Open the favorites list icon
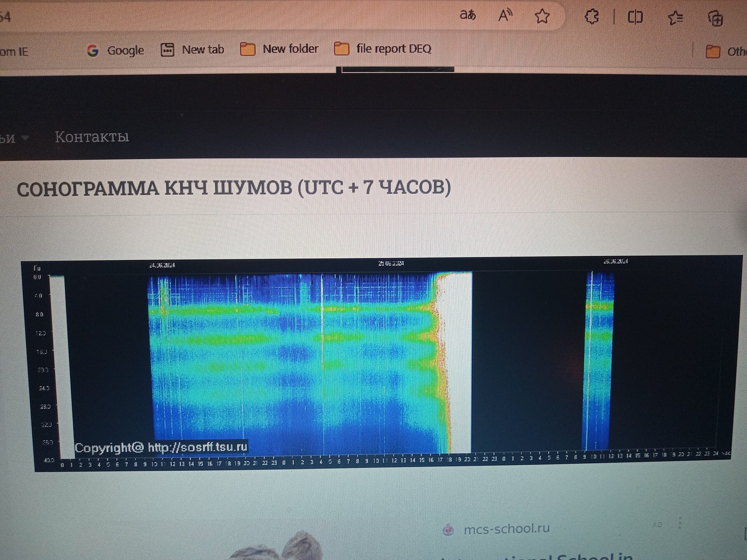 pos(676,17)
